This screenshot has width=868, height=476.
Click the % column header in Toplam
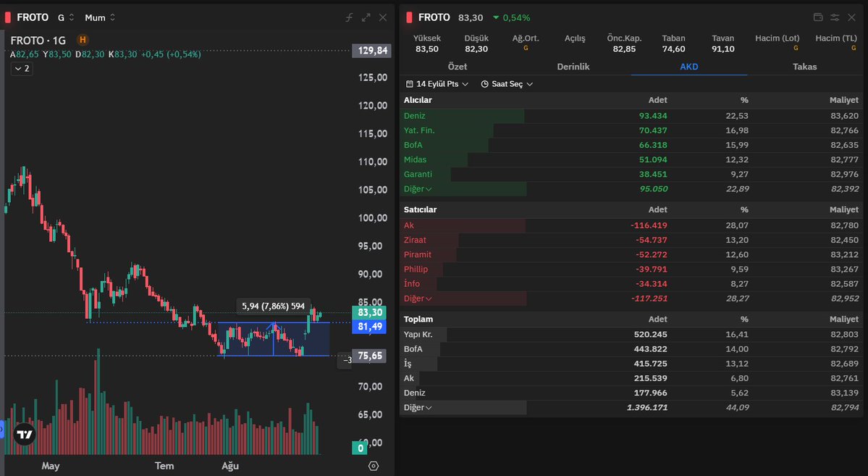744,320
